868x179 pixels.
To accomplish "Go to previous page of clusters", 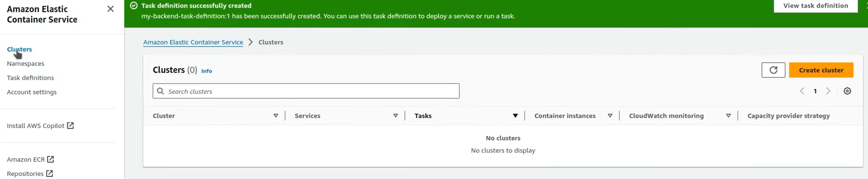I will coord(802,91).
